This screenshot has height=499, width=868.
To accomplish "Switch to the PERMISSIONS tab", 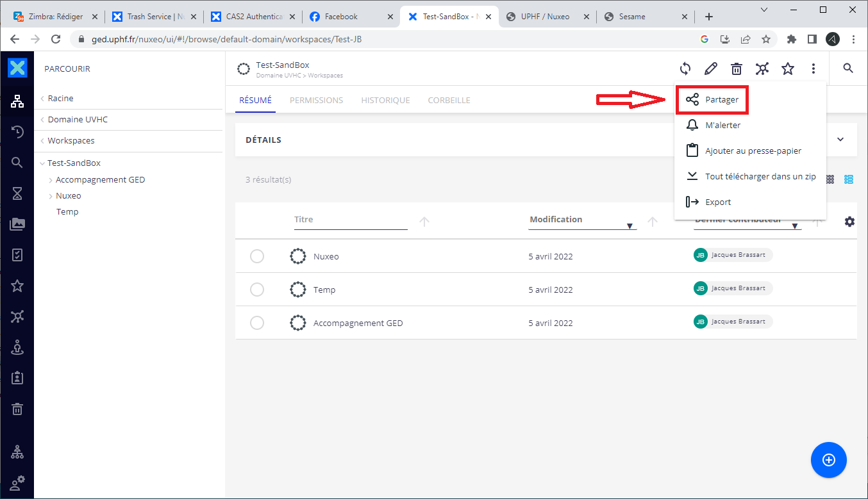I will click(316, 100).
